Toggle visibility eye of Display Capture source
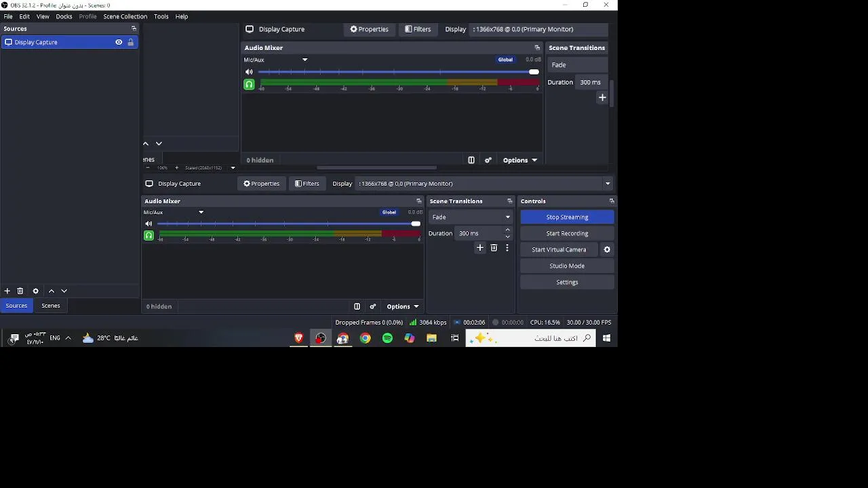The height and width of the screenshot is (488, 868). pos(119,42)
